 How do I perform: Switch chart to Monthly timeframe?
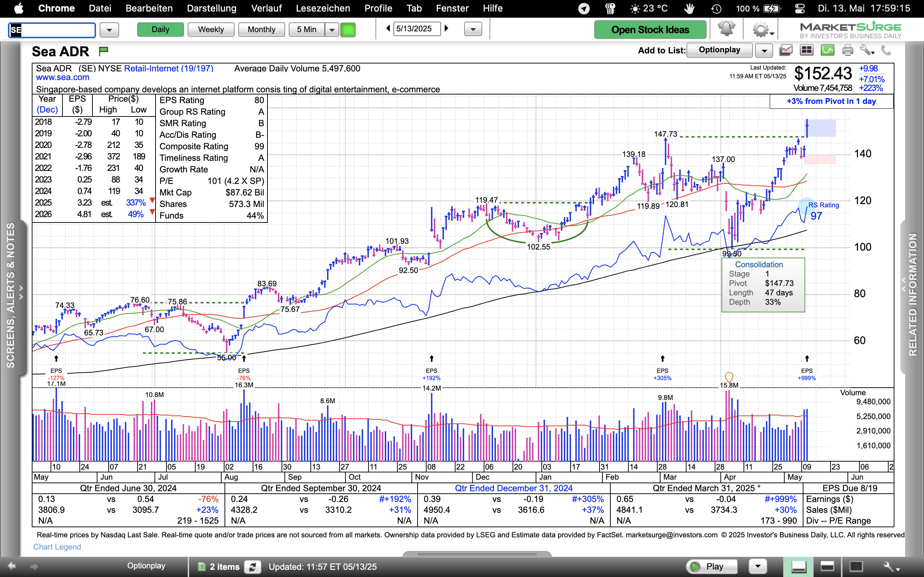(261, 29)
